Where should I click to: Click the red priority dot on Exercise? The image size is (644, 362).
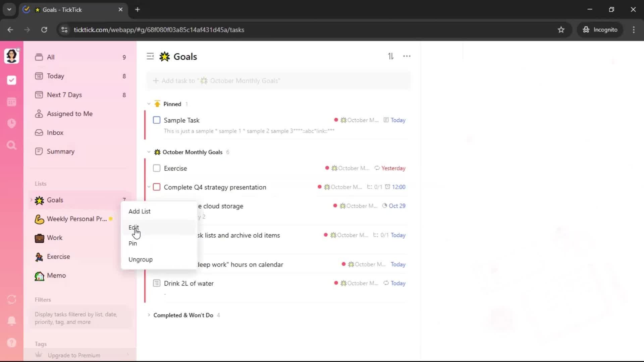click(x=327, y=168)
